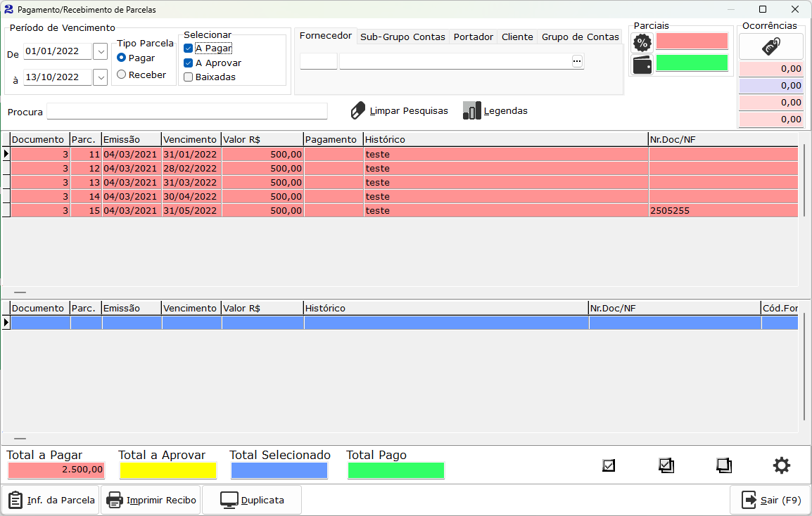This screenshot has height=516, width=812.
Task: Open the De date dropdown arrow
Action: click(101, 51)
